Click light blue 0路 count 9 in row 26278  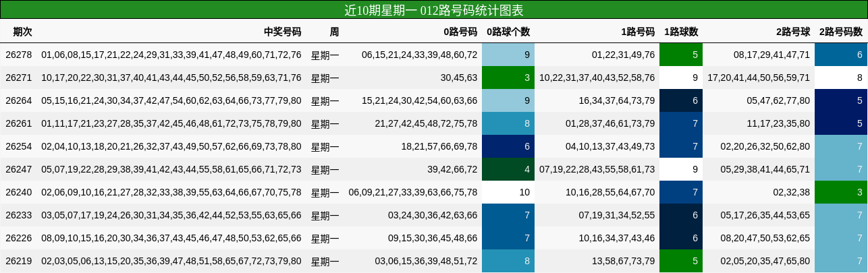tap(508, 55)
